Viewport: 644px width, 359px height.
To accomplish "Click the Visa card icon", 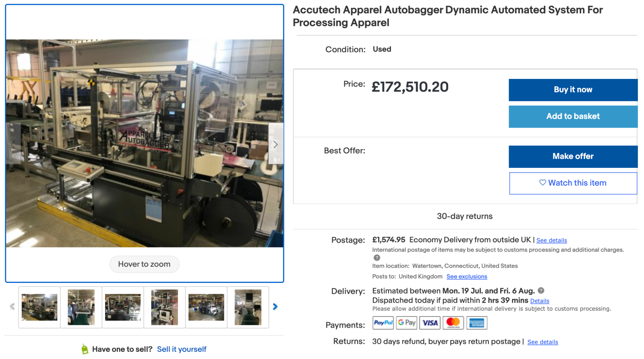I will pyautogui.click(x=430, y=323).
